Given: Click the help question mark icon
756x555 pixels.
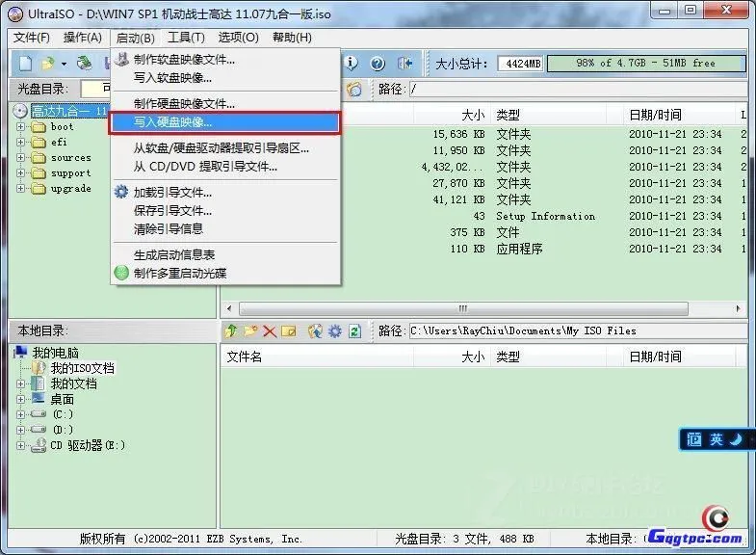Looking at the screenshot, I should 378,64.
